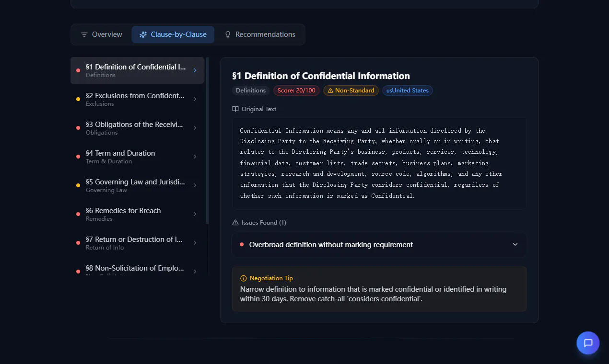Click yellow status dot of §5 Governing Law
This screenshot has width=609, height=364.
coord(78,185)
